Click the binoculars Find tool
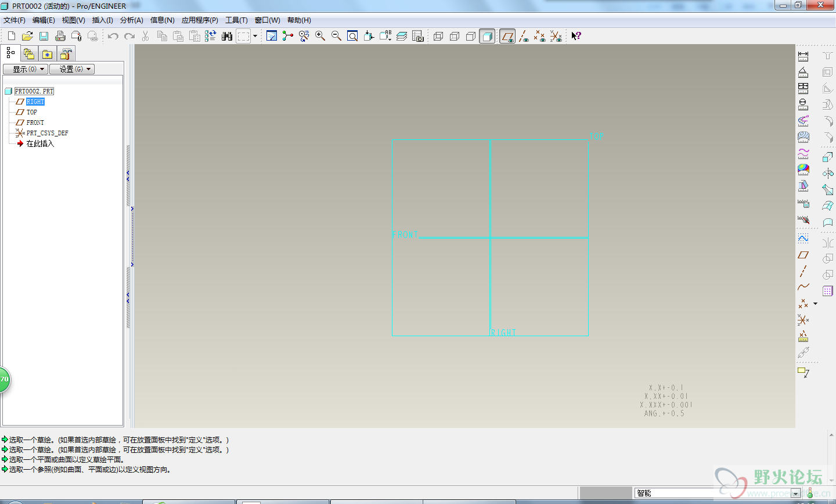 tap(227, 36)
